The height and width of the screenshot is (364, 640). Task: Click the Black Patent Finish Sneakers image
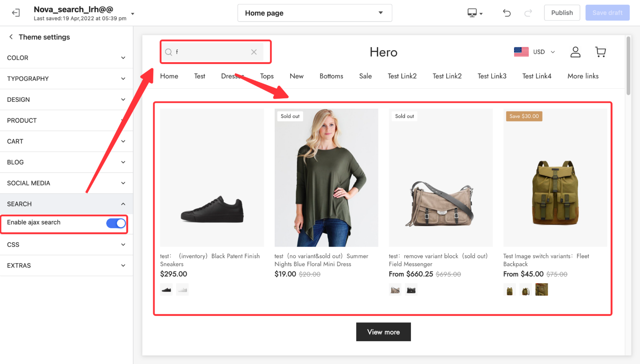[212, 178]
